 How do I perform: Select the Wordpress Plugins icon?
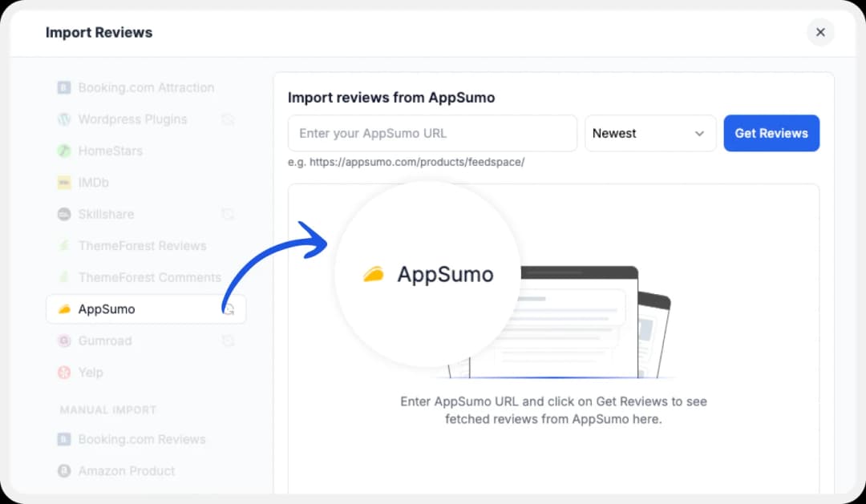pos(64,119)
